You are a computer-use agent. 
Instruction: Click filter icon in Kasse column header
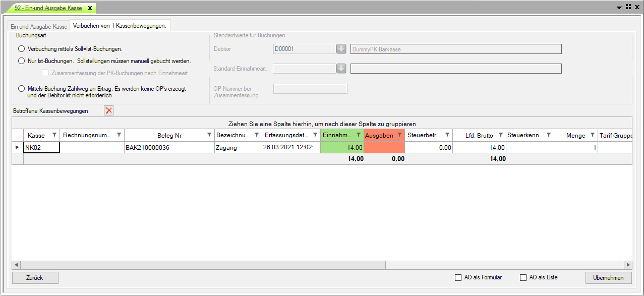54,135
